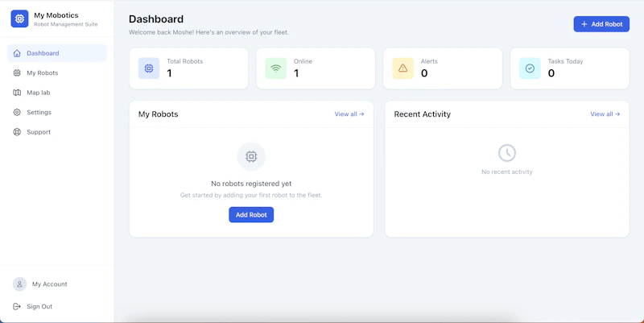This screenshot has height=323, width=644.
Task: Click the Online label text
Action: pyautogui.click(x=303, y=61)
